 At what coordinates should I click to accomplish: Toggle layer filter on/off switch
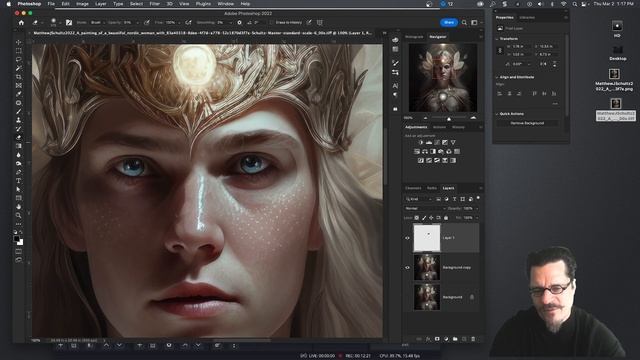[x=478, y=198]
